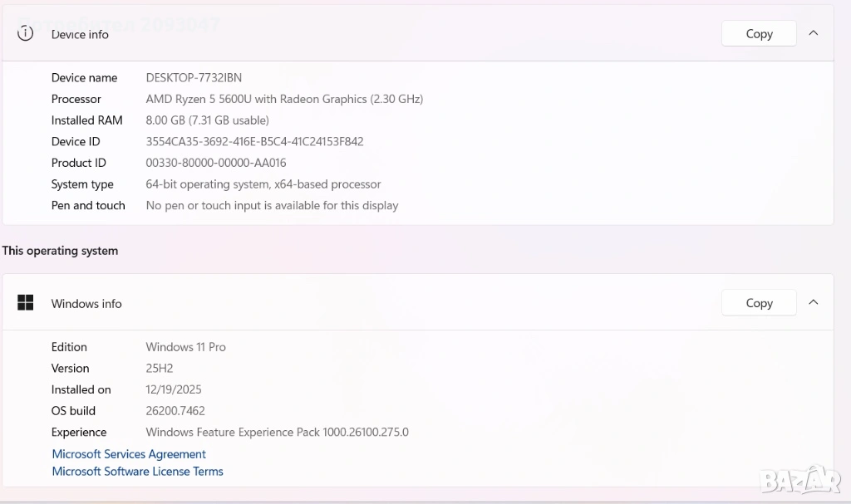This screenshot has width=851, height=504.
Task: Click the AMD Ryzen 5 5600U processor text
Action: 284,99
